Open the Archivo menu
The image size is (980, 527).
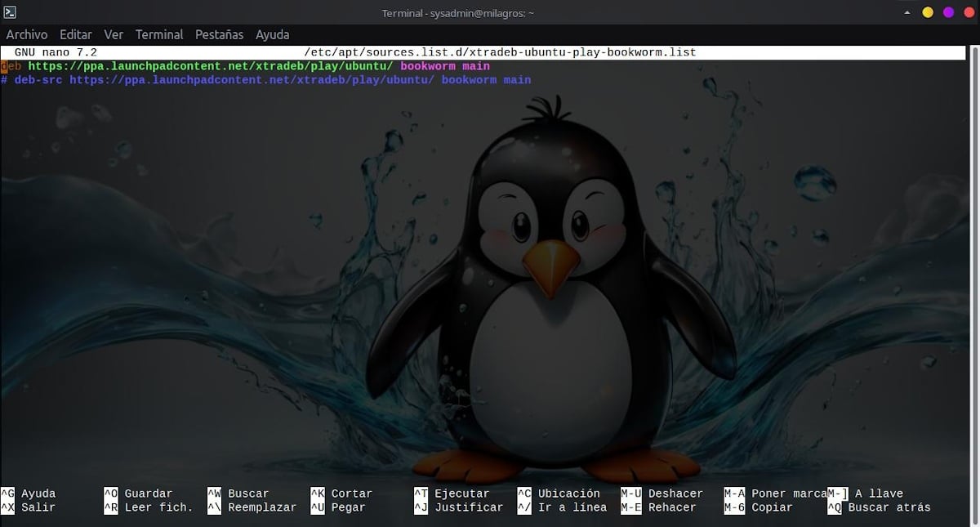(27, 34)
